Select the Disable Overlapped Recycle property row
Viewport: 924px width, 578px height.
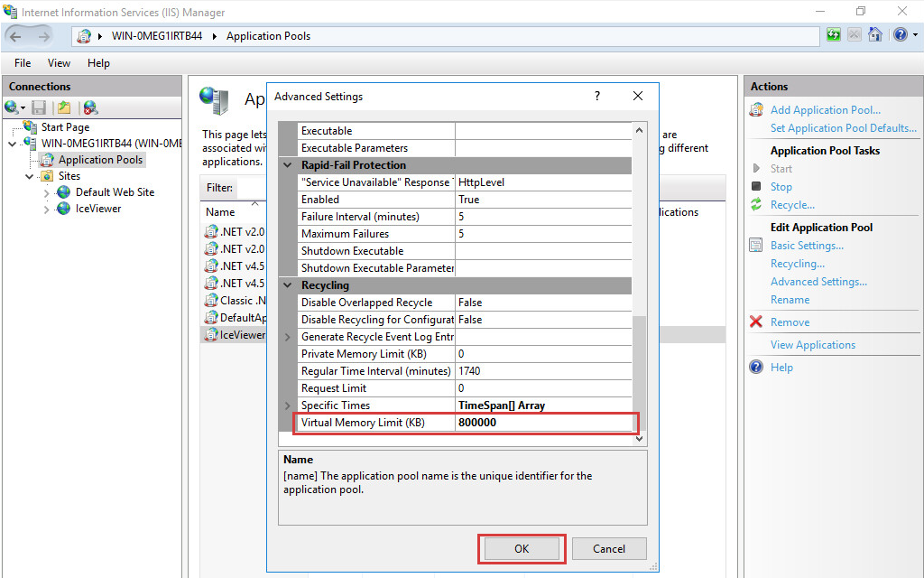coord(465,303)
